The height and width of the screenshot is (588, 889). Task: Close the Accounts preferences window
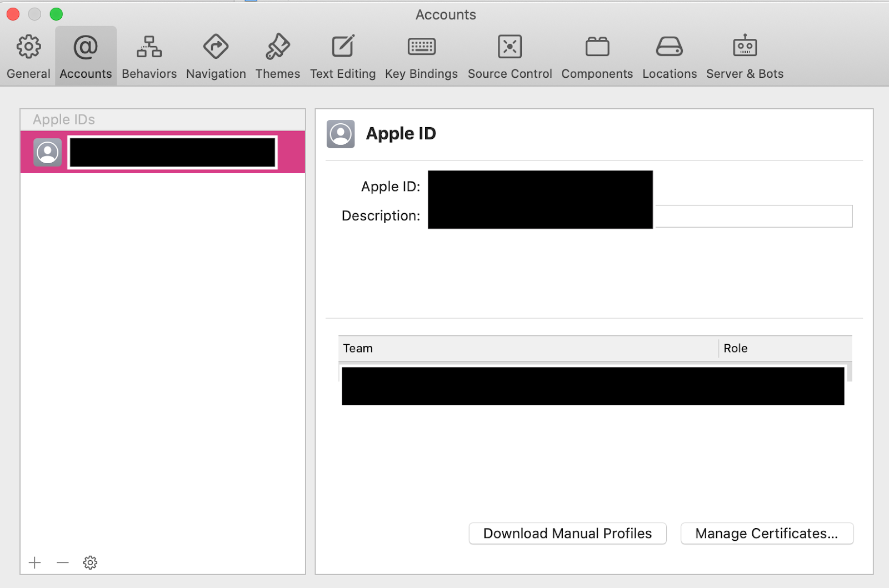point(13,14)
